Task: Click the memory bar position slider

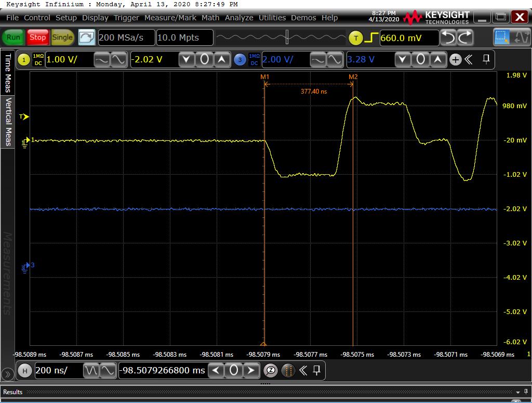Action: 287,37
